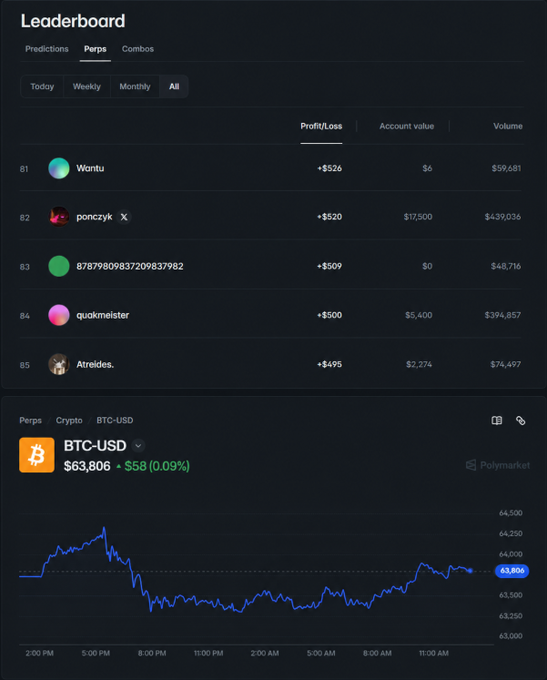Click Atreides. $2,274 account value
The height and width of the screenshot is (680, 547).
[419, 364]
